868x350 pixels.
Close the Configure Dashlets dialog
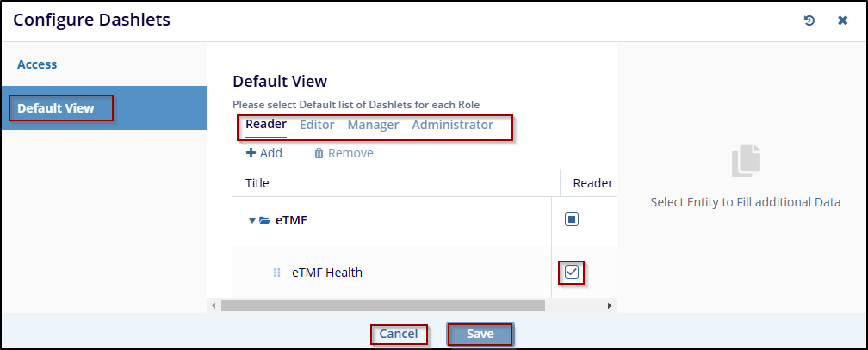pos(843,21)
